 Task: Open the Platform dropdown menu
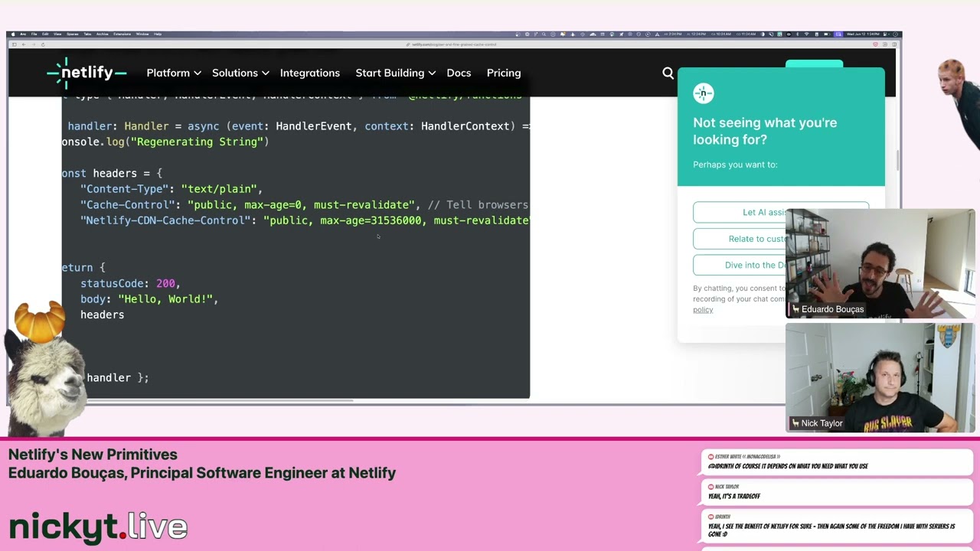point(174,73)
